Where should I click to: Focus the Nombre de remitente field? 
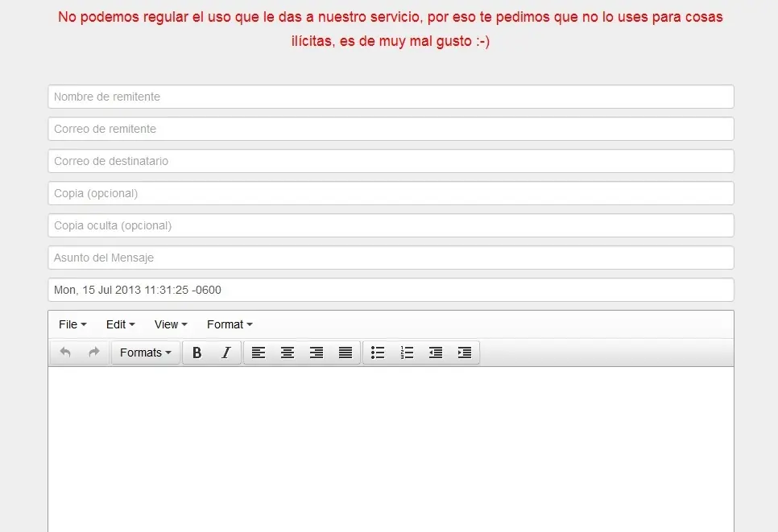pos(391,97)
